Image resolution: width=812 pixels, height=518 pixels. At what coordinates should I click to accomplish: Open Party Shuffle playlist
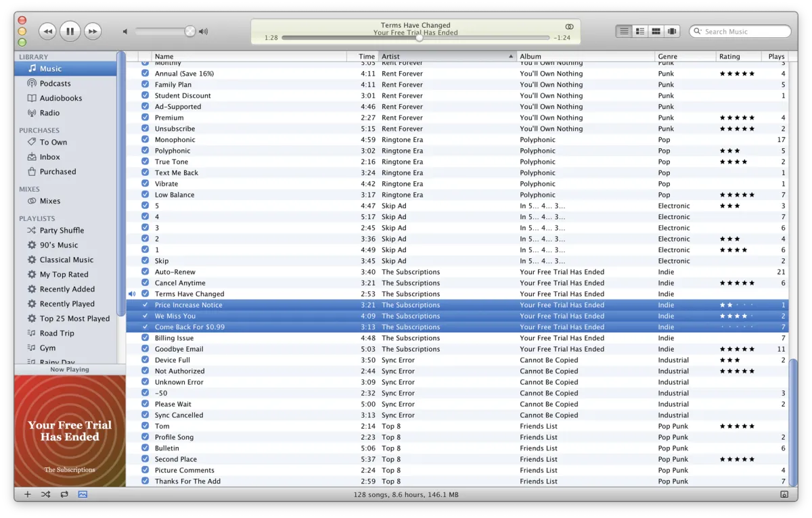[66, 230]
